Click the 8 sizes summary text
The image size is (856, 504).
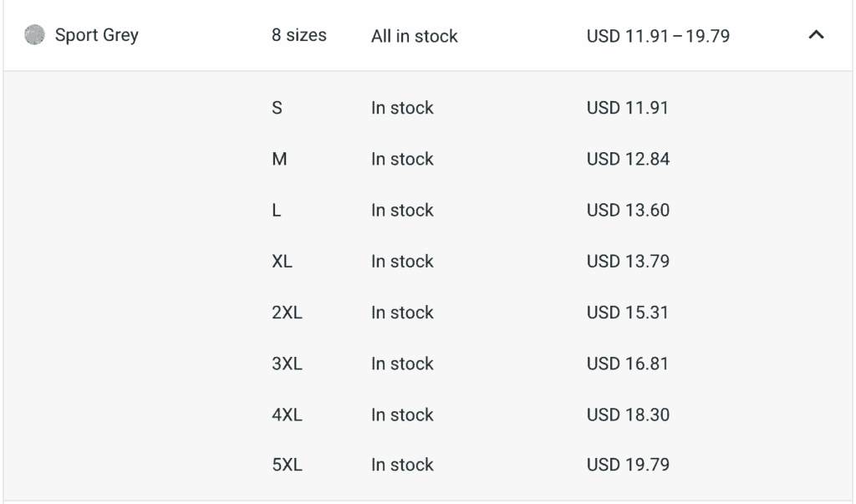coord(299,35)
